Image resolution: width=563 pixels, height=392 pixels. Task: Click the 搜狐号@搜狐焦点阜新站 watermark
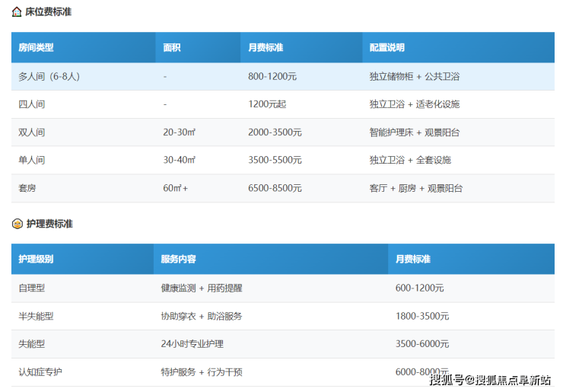pos(490,380)
